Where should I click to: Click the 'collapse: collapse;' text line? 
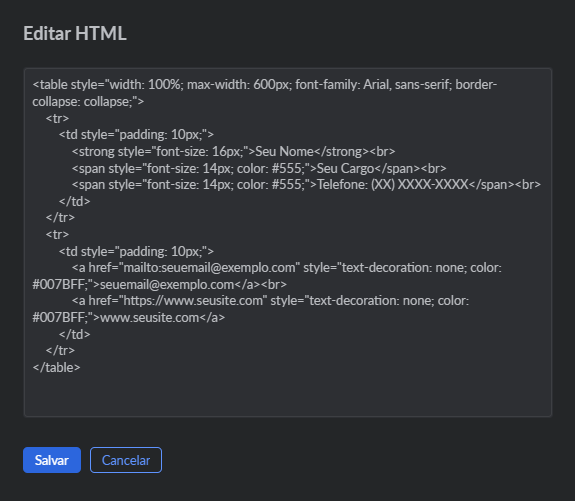(x=88, y=102)
